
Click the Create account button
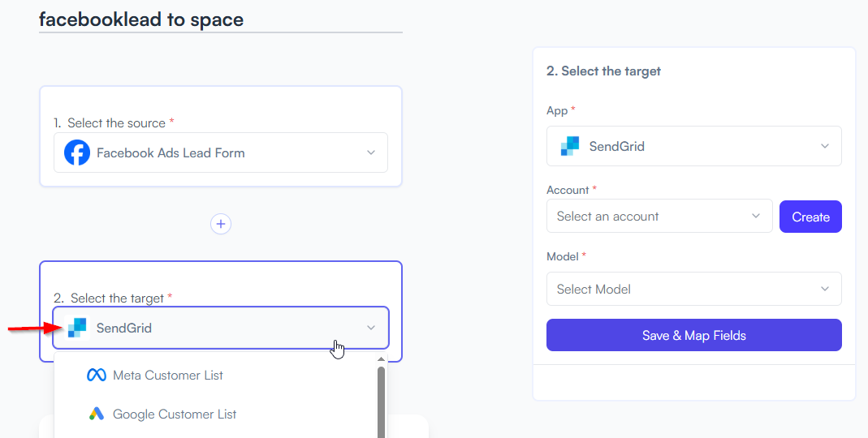tap(810, 217)
